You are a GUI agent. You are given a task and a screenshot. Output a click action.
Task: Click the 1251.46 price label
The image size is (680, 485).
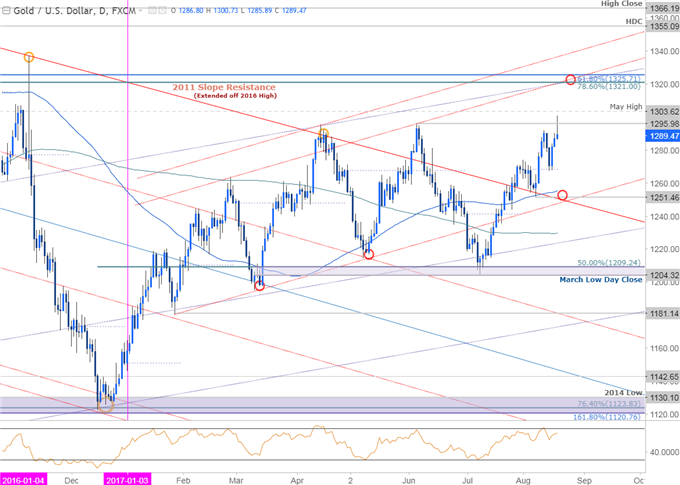coord(663,197)
